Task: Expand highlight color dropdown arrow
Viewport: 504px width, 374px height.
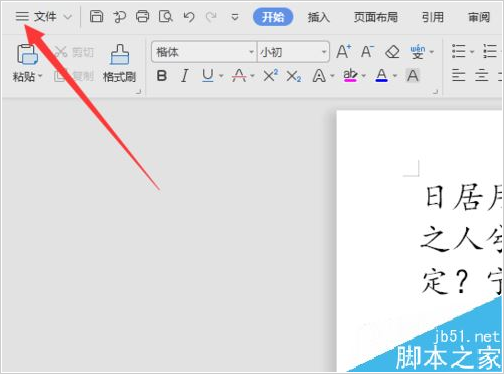Action: (x=364, y=76)
